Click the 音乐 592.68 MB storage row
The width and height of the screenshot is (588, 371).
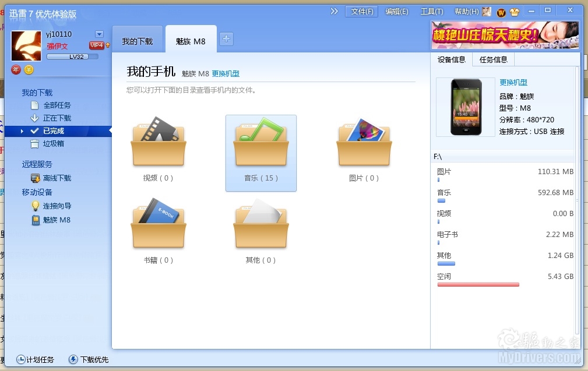[x=505, y=196]
